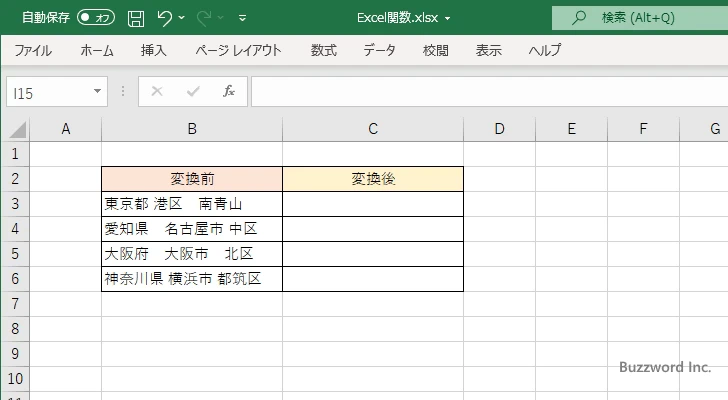Select row 2 header
This screenshot has width=728, height=400.
pyautogui.click(x=15, y=179)
